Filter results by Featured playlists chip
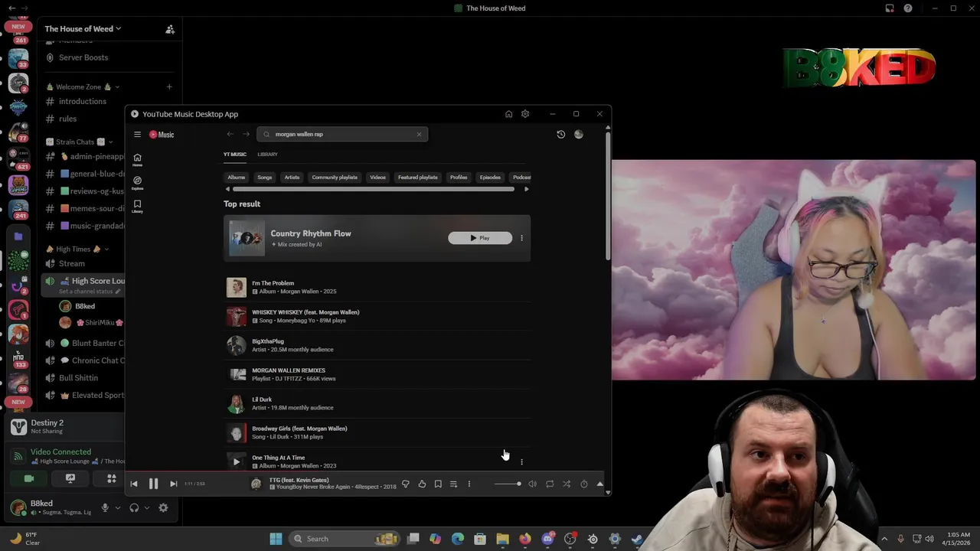 tap(418, 178)
